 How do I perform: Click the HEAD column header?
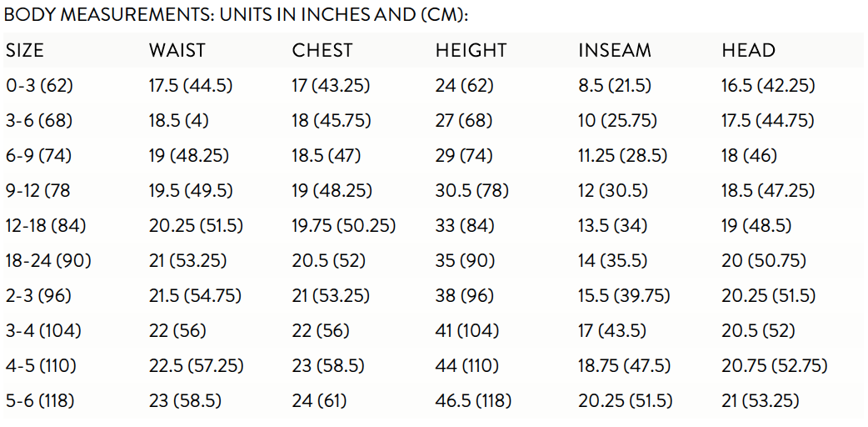pos(748,51)
